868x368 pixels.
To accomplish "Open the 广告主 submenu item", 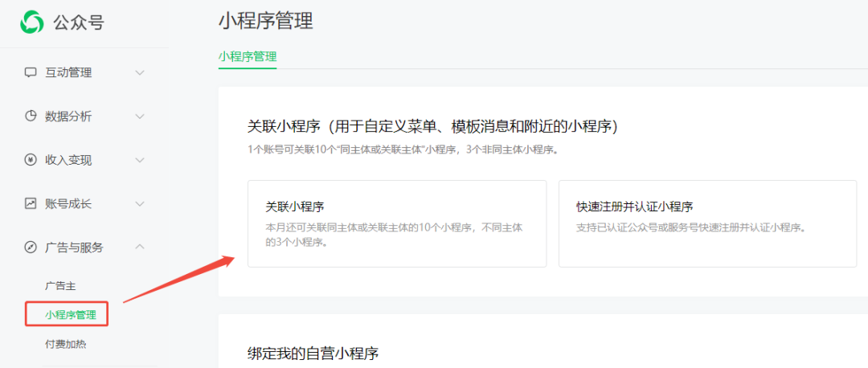I will tap(60, 286).
